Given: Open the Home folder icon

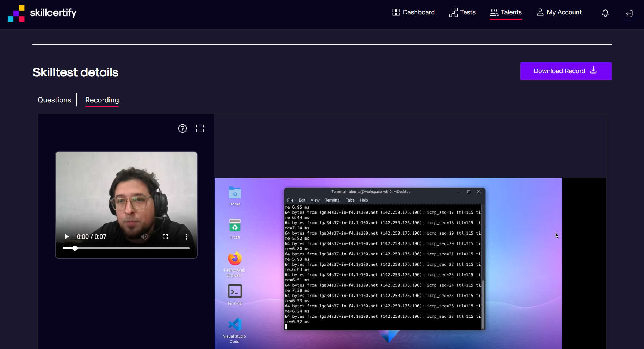Looking at the screenshot, I should click(x=235, y=193).
